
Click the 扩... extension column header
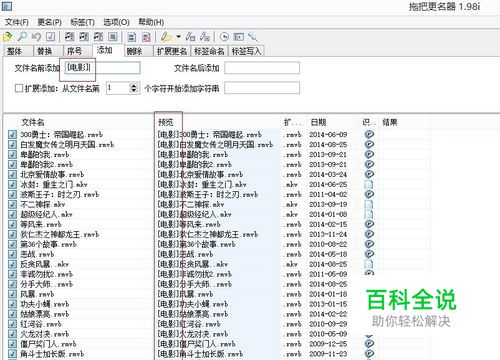292,122
